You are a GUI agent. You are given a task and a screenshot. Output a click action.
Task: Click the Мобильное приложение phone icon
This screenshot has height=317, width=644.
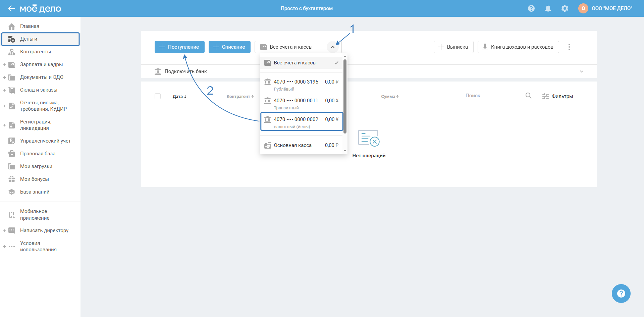pos(12,215)
